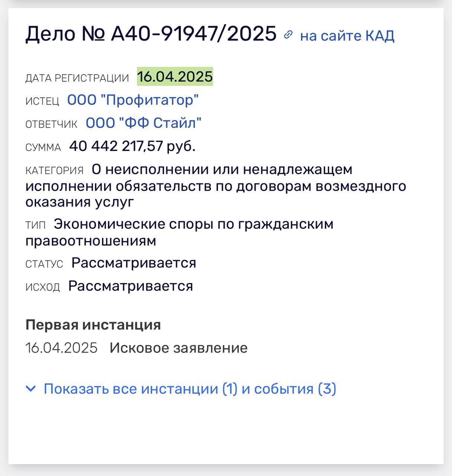Click the "ОТВЕТЧИК" field label

[x=51, y=124]
